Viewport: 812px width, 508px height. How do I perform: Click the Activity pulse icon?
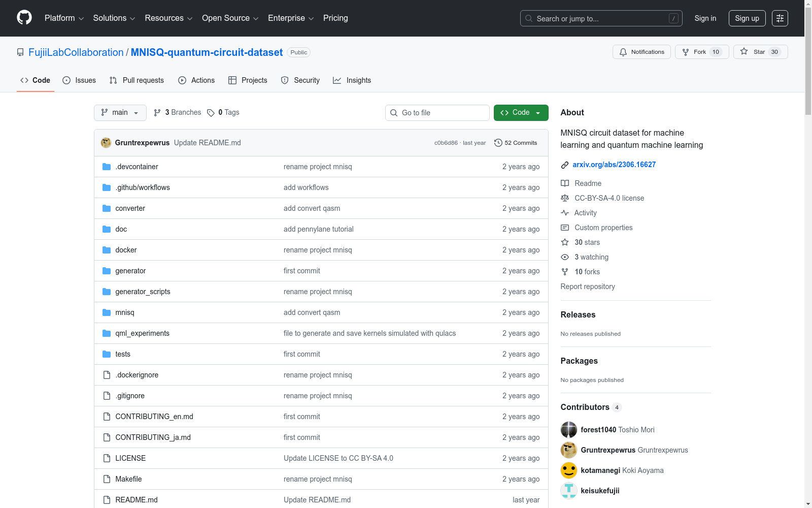565,213
